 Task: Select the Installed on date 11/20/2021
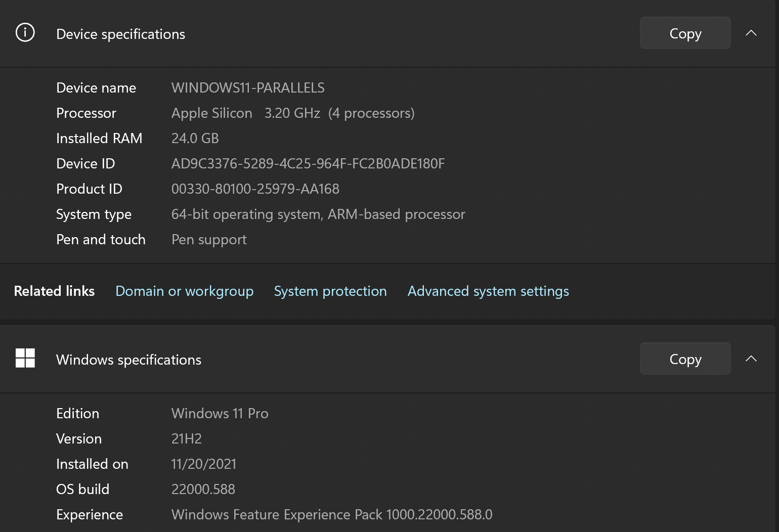[203, 464]
